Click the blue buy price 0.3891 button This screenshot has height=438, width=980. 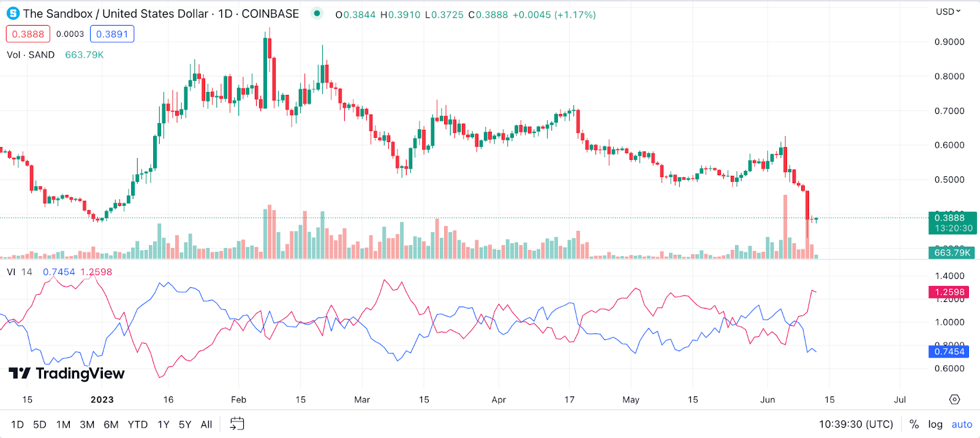click(112, 34)
